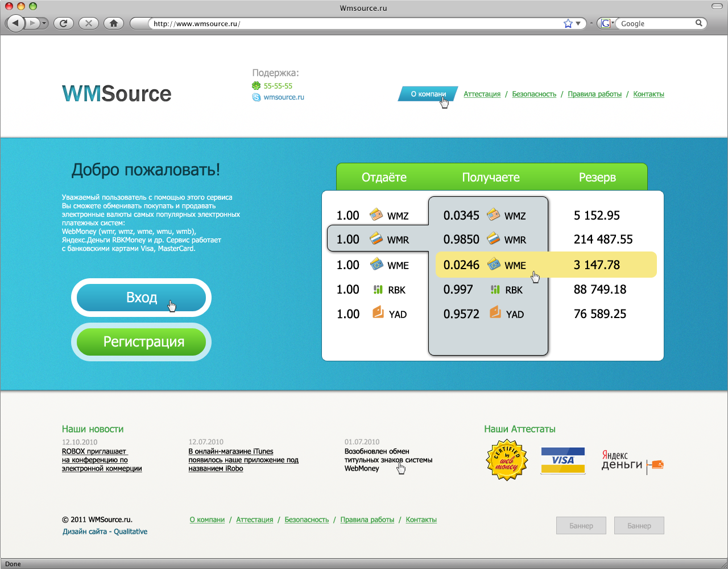Click the Регистрация button

click(140, 341)
